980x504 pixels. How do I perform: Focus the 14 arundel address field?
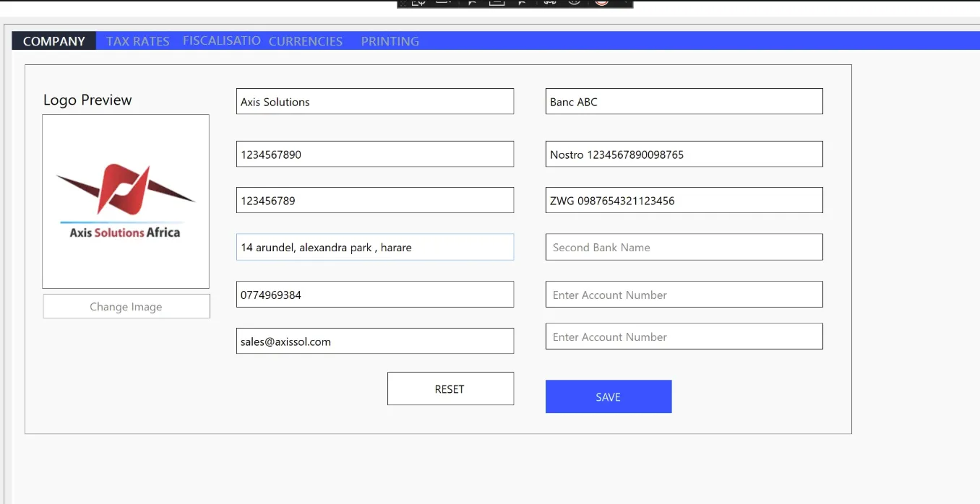[x=375, y=247]
